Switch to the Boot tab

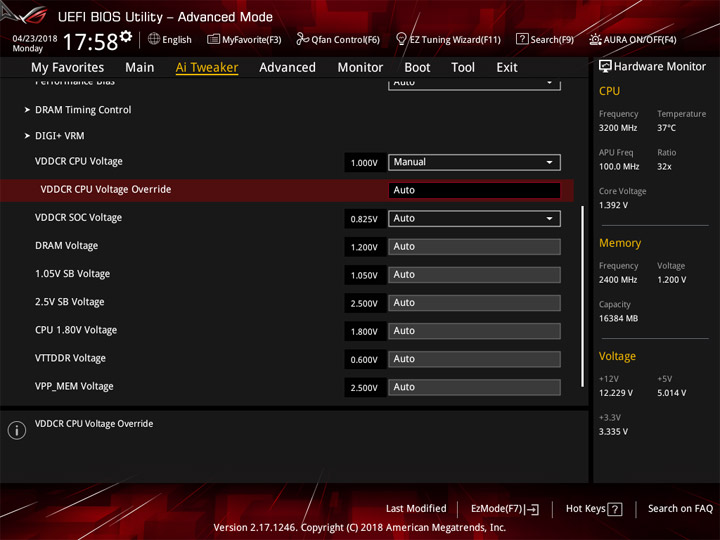coord(417,68)
